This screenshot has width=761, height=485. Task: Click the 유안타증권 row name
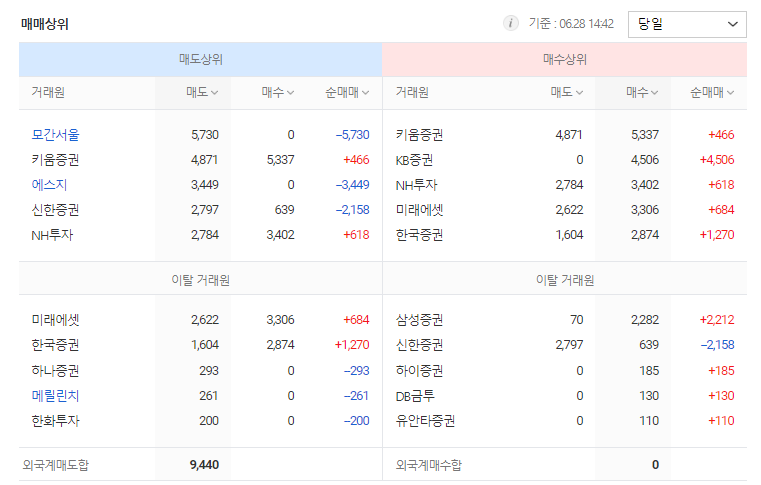(x=425, y=420)
